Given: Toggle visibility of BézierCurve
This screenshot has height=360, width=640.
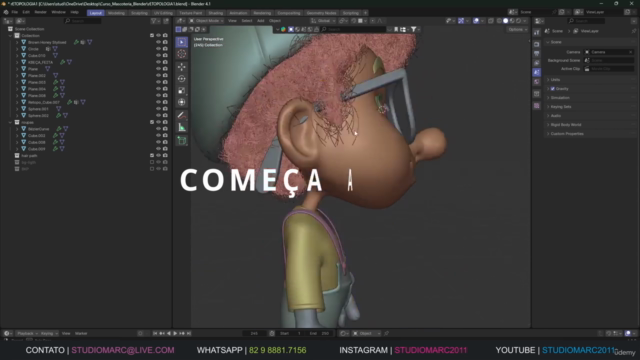Looking at the screenshot, I should [x=158, y=129].
